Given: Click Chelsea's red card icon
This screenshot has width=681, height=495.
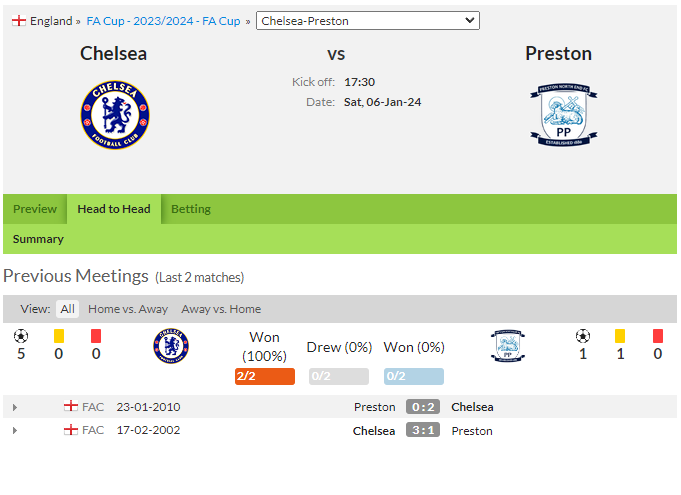Looking at the screenshot, I should click(96, 336).
